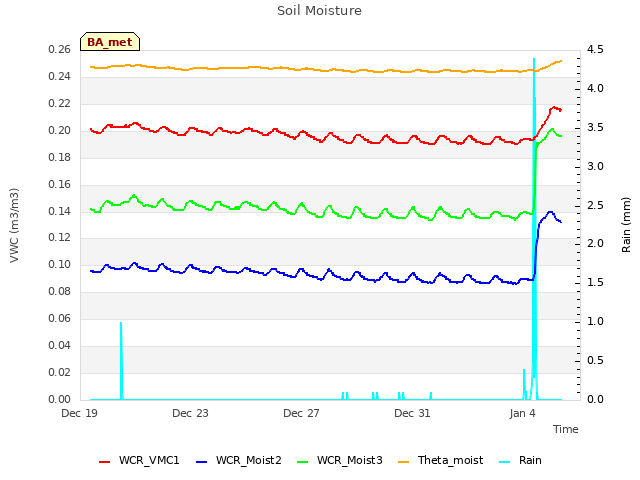Click the 2.0 rain axis value
The width and height of the screenshot is (640, 480).
coord(595,244)
